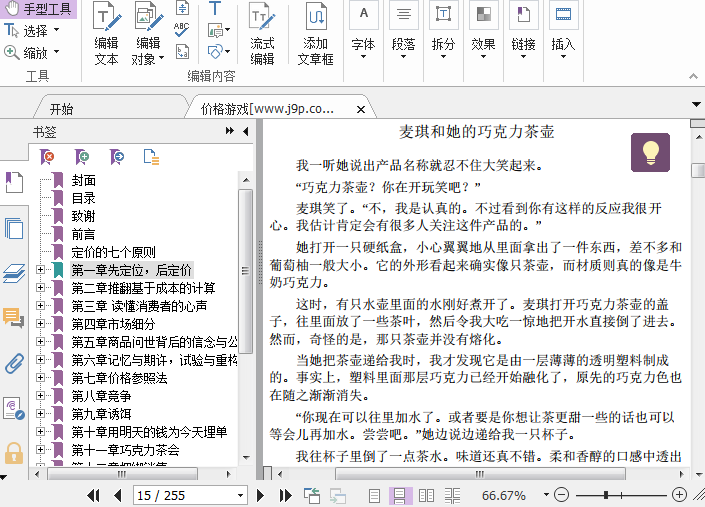
Task: Open the attachments paperclip sidebar panel
Action: [14, 363]
